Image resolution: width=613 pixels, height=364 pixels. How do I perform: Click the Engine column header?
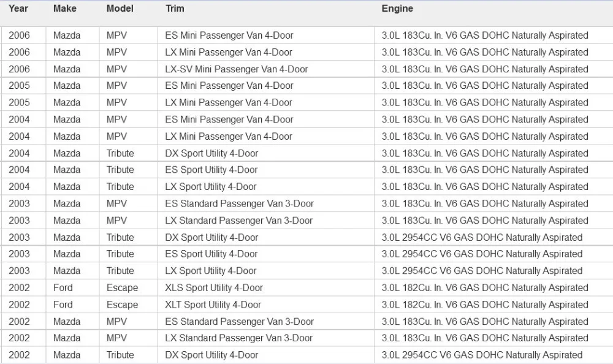pos(397,9)
